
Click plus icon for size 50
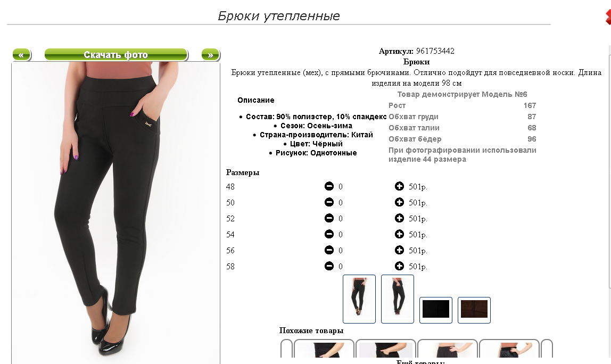click(x=399, y=202)
